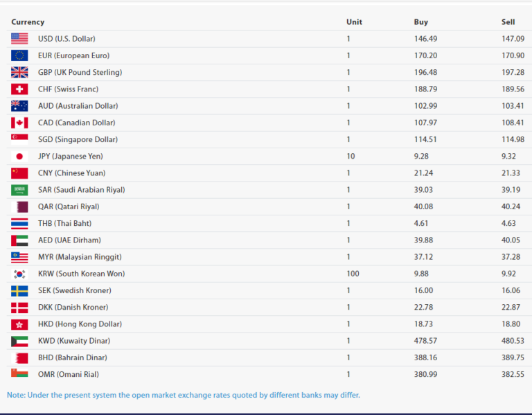
Task: Select the Kuwaity Dinar flag icon
Action: (x=19, y=341)
